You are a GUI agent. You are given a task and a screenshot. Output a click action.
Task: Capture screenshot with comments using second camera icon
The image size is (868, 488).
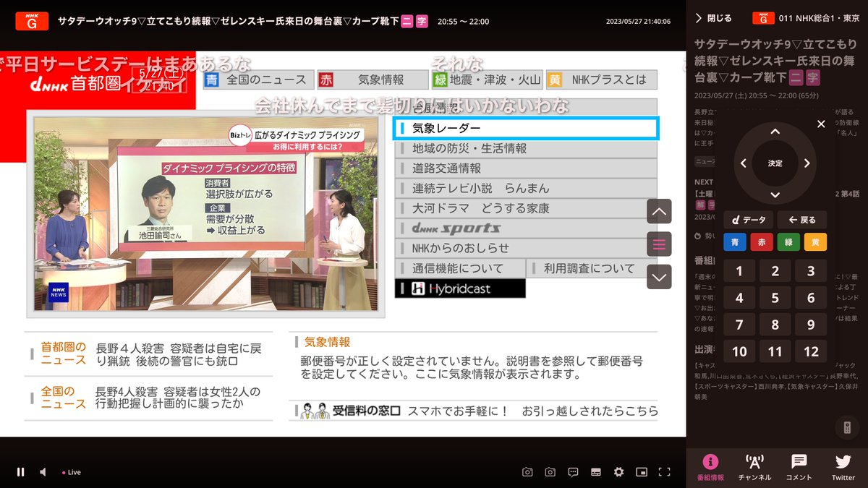pyautogui.click(x=550, y=471)
